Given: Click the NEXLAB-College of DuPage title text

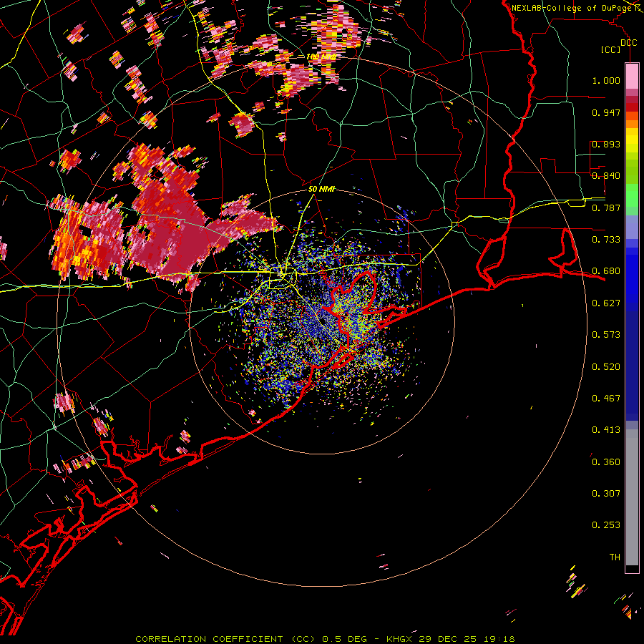Looking at the screenshot, I should (571, 8).
